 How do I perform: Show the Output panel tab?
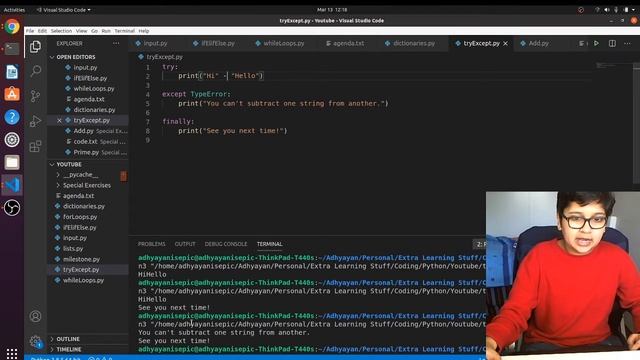click(185, 244)
